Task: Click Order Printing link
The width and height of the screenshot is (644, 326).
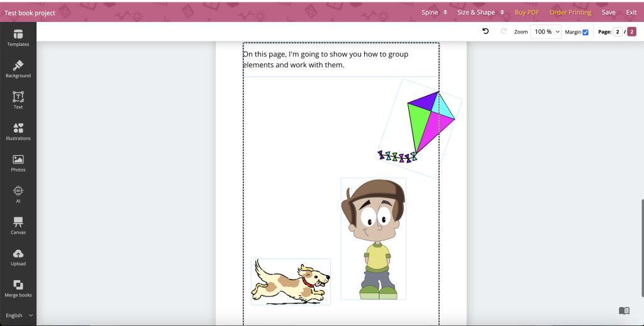Action: tap(570, 13)
